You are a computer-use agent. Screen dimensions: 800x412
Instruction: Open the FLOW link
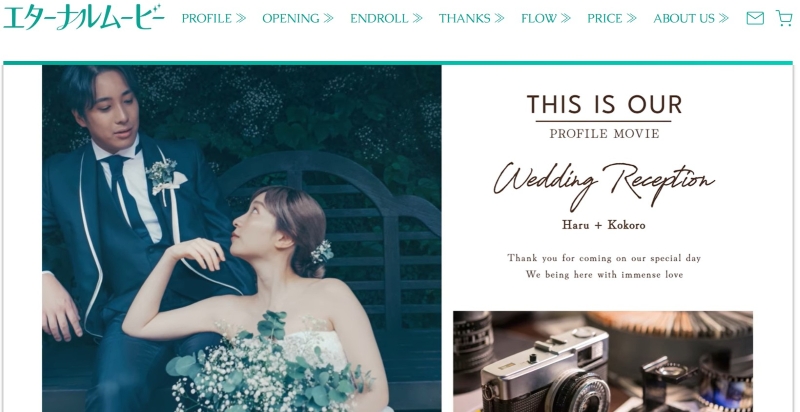click(539, 18)
